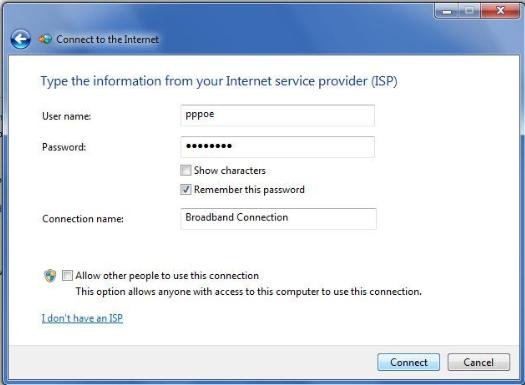The width and height of the screenshot is (525, 385).
Task: Click the anyone-with-access description text
Action: 248,292
